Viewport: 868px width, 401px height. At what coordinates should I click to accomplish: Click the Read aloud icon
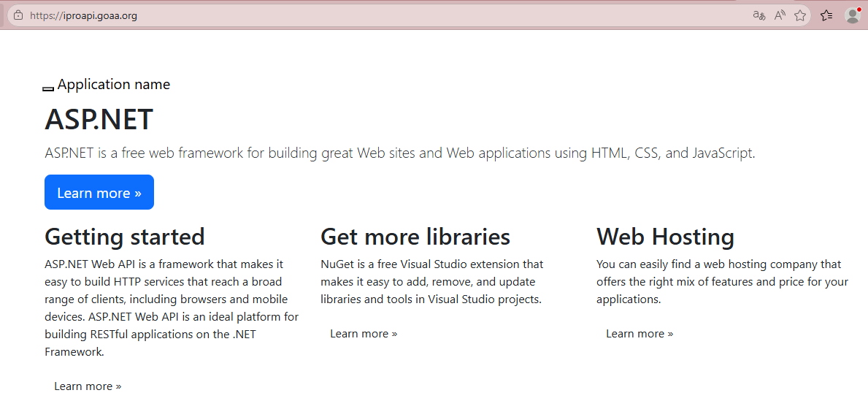[x=780, y=15]
